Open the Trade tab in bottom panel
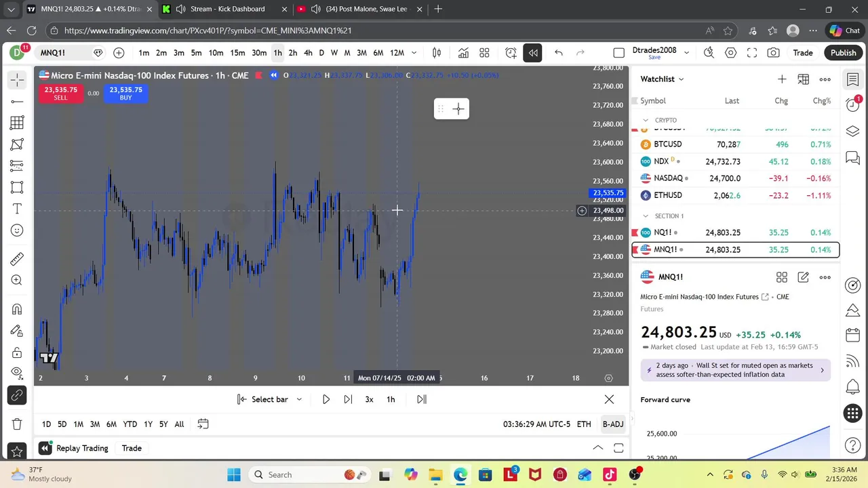Viewport: 868px width, 488px height. coord(132,448)
